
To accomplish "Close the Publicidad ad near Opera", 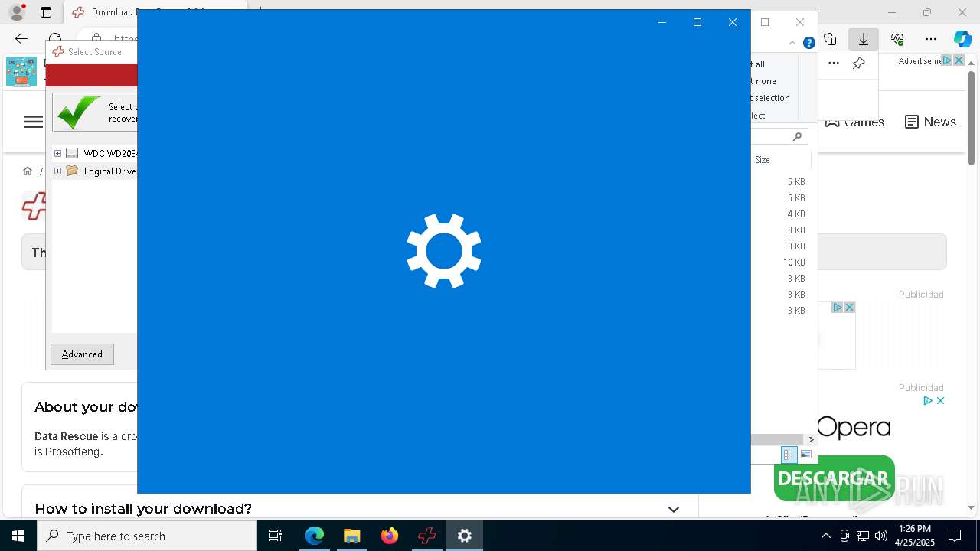I will [x=940, y=400].
